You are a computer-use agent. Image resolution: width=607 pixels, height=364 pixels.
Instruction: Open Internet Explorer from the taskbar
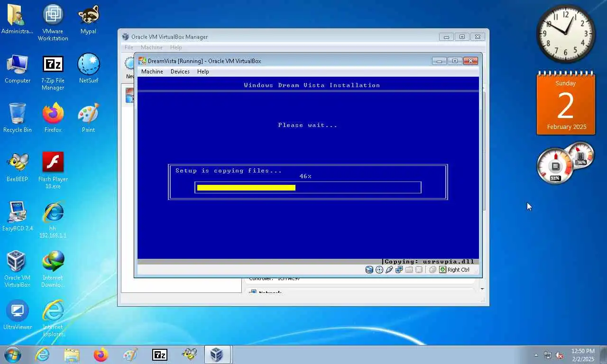pyautogui.click(x=42, y=355)
